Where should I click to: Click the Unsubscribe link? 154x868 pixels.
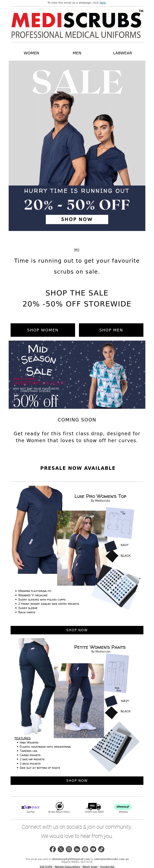107,866
